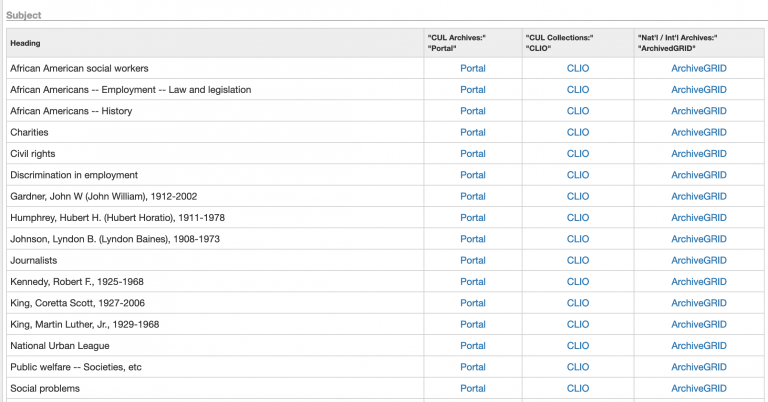The width and height of the screenshot is (768, 402).
Task: Follow ArchiveGRID link for Discrimination in employment
Action: [x=699, y=175]
